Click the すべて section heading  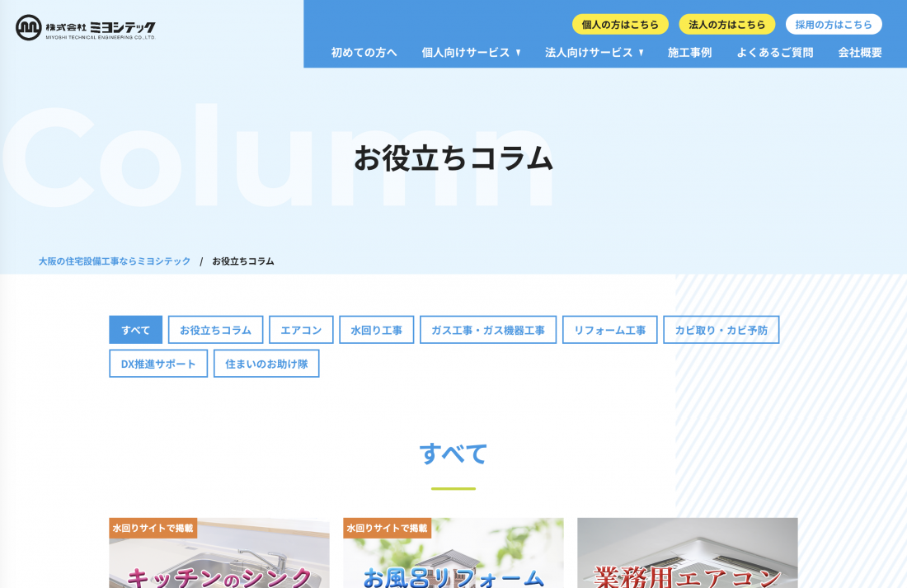tap(453, 453)
